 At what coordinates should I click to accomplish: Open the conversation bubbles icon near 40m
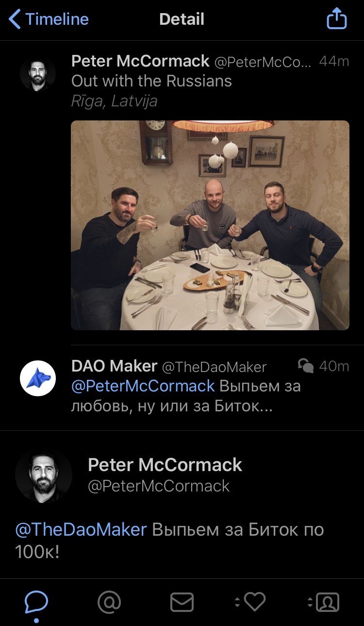point(305,366)
